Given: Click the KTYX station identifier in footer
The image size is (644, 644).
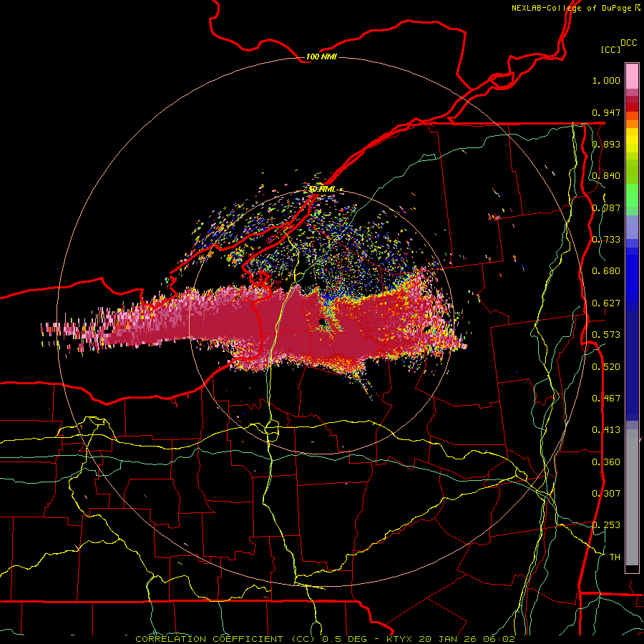Looking at the screenshot, I should point(400,639).
